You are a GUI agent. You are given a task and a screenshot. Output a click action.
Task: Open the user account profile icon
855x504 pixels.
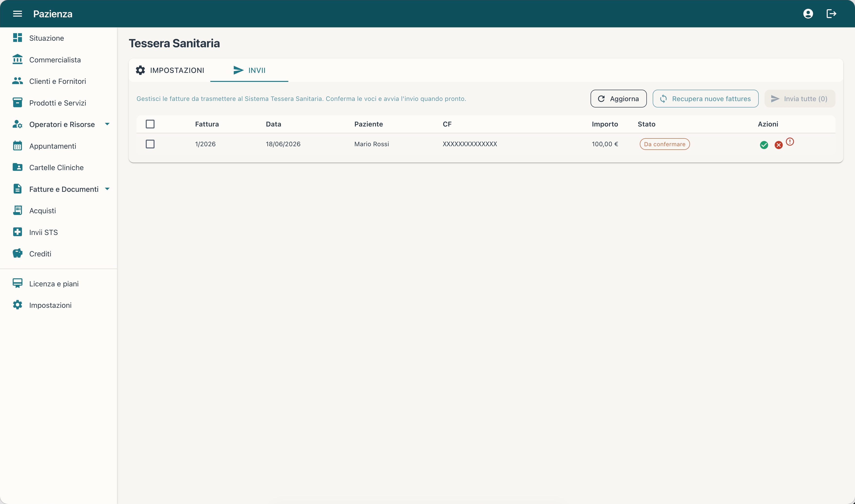pyautogui.click(x=808, y=14)
